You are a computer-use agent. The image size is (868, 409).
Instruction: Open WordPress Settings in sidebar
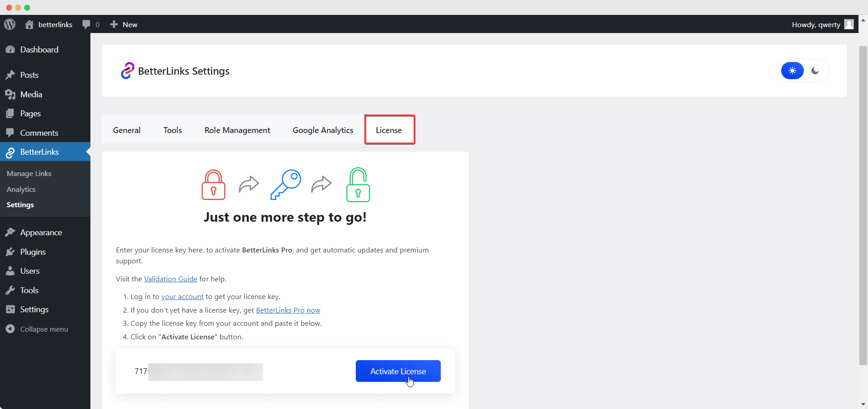tap(45, 309)
